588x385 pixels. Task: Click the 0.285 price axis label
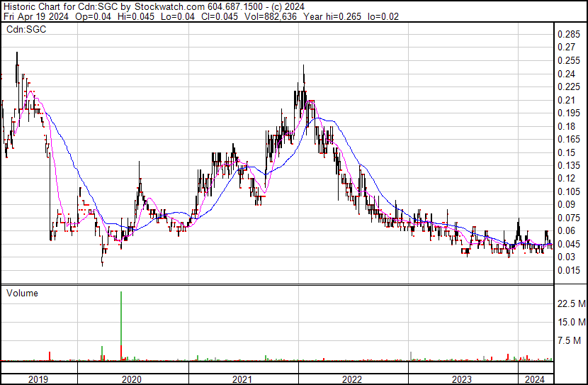[x=570, y=35]
